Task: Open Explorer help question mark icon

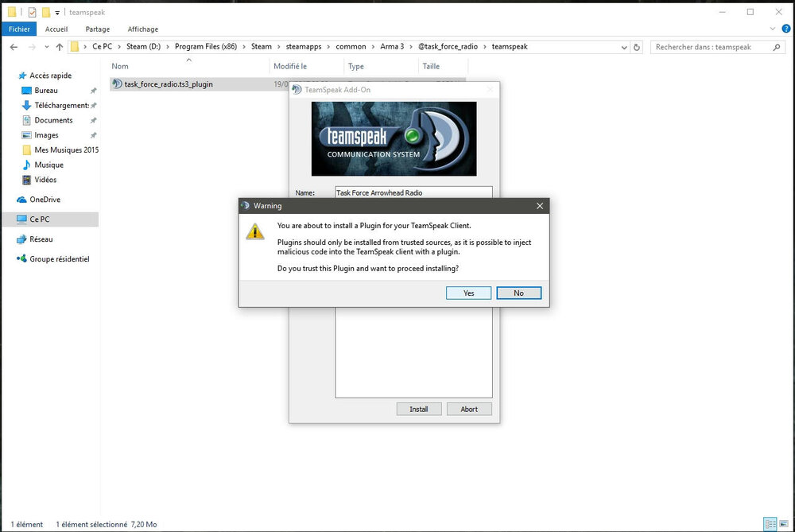Action: tap(786, 29)
